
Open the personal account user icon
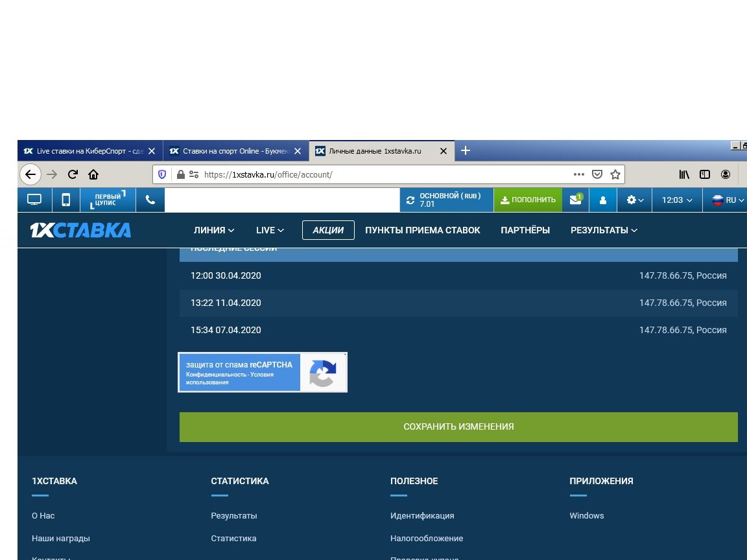(602, 200)
